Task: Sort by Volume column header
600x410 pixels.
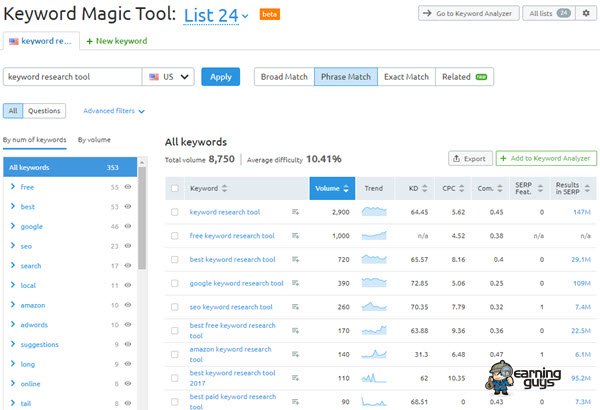Action: point(332,188)
